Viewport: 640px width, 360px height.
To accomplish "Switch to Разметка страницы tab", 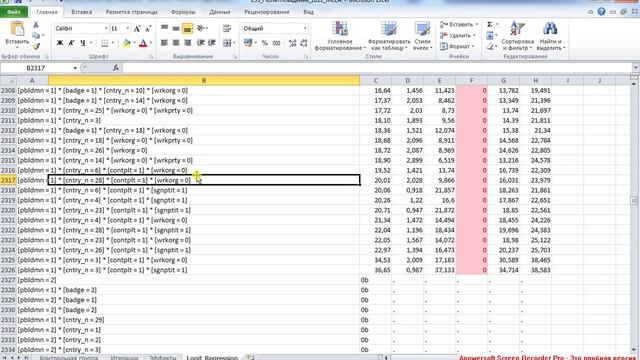I will coord(131,12).
